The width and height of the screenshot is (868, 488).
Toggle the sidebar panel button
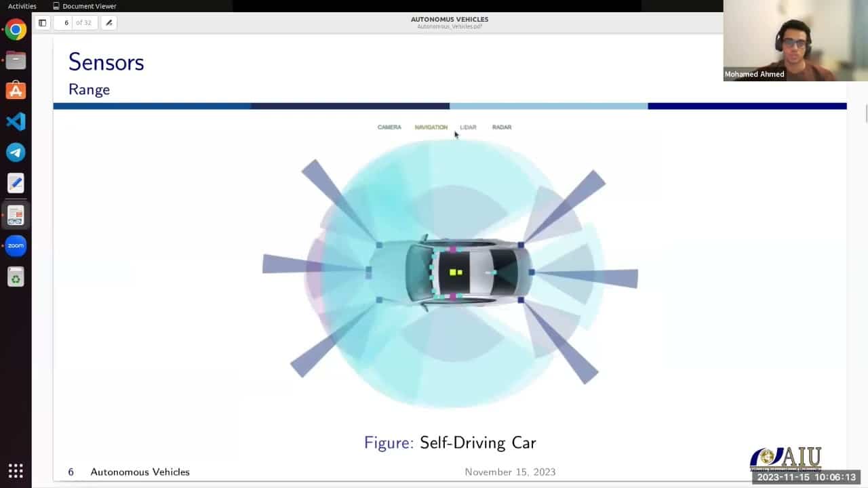(x=42, y=22)
